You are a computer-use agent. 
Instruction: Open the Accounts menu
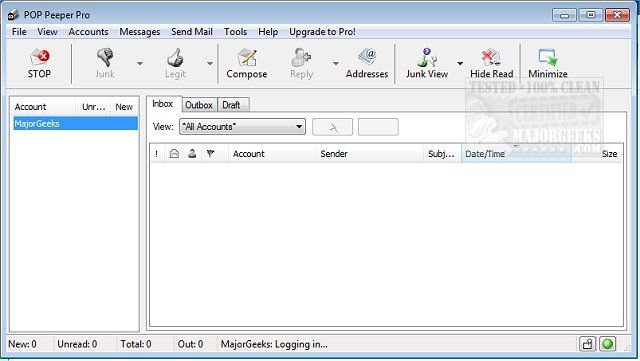pyautogui.click(x=88, y=32)
